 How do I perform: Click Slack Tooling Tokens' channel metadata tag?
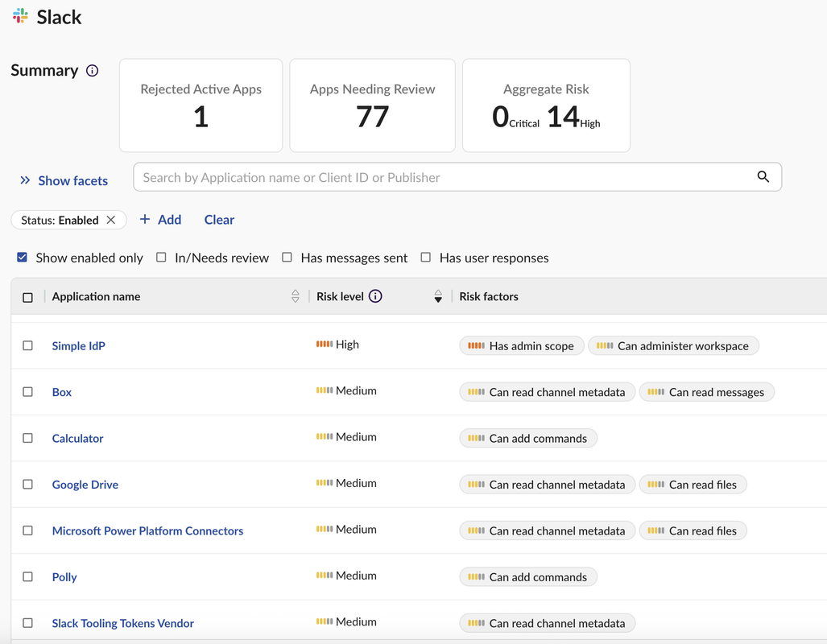[x=548, y=623]
